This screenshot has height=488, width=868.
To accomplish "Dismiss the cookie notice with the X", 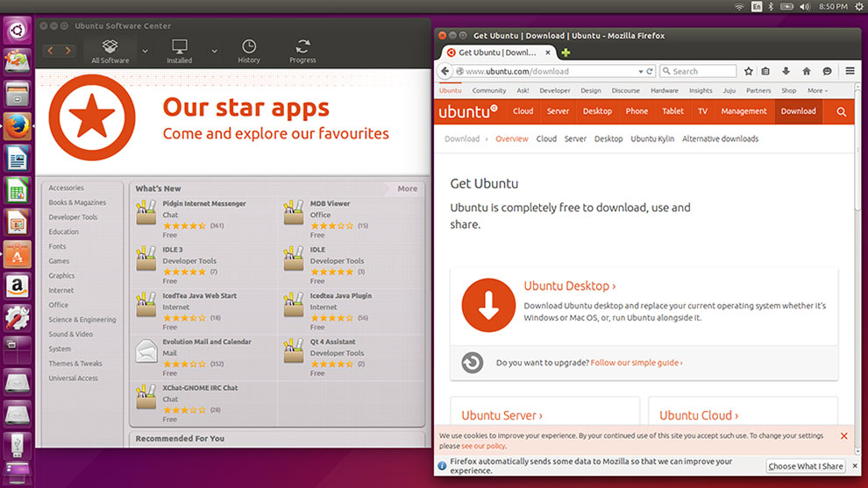I will (843, 436).
